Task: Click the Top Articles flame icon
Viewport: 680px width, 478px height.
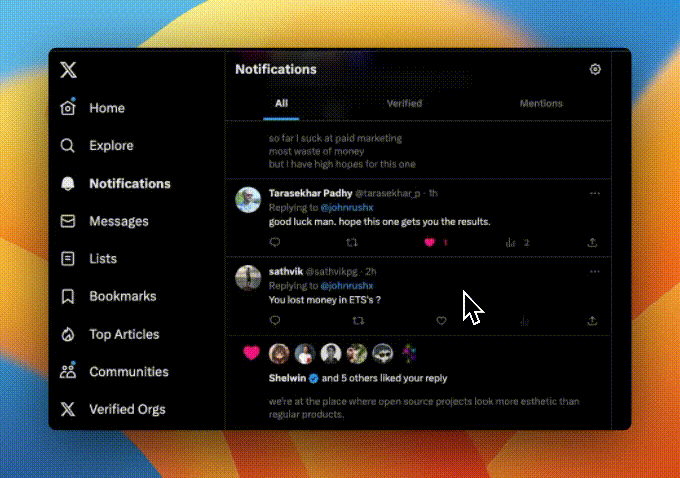Action: click(68, 334)
